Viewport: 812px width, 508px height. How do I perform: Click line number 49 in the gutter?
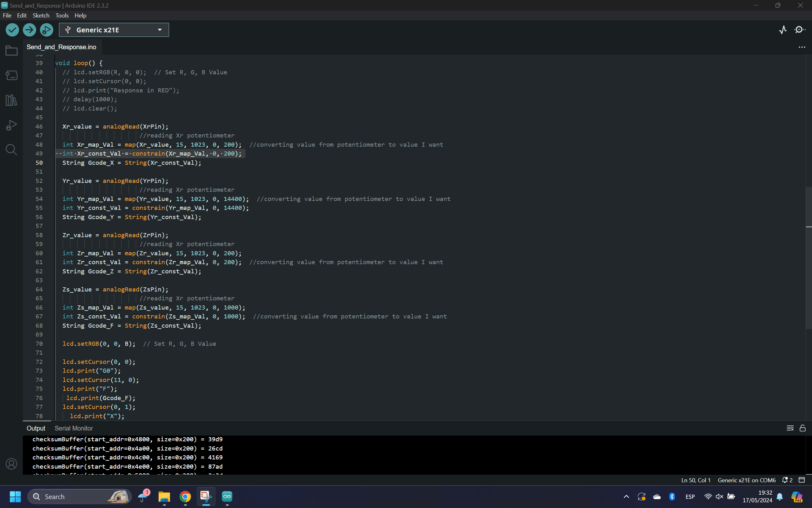(39, 154)
